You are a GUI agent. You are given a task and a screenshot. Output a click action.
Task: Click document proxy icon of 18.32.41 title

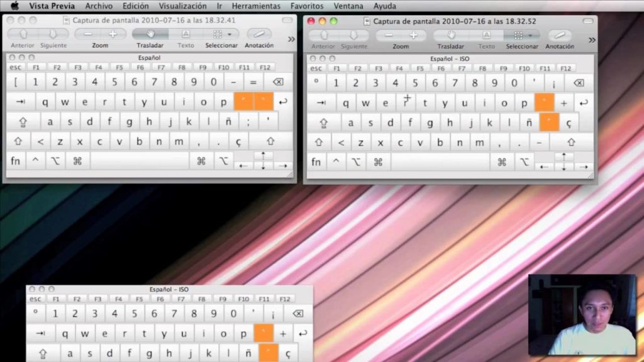pos(66,21)
